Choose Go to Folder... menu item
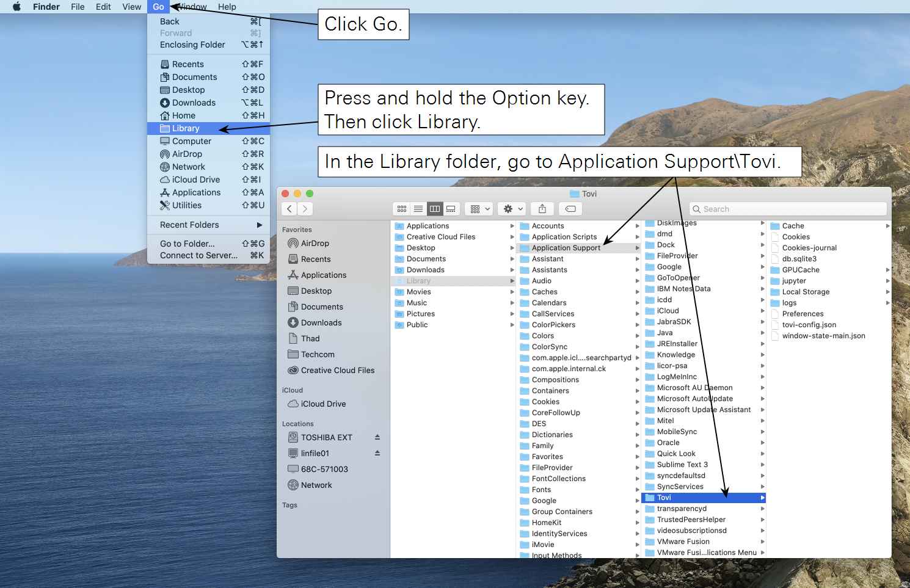The image size is (910, 588). (208, 244)
